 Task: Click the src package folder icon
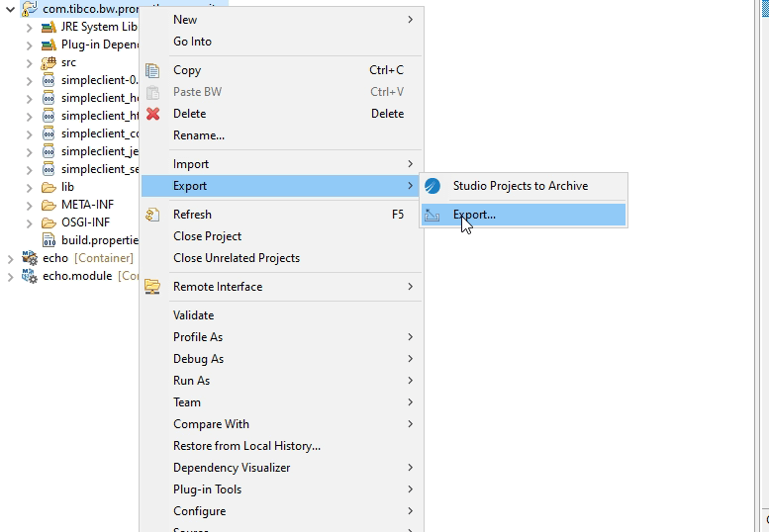48,62
